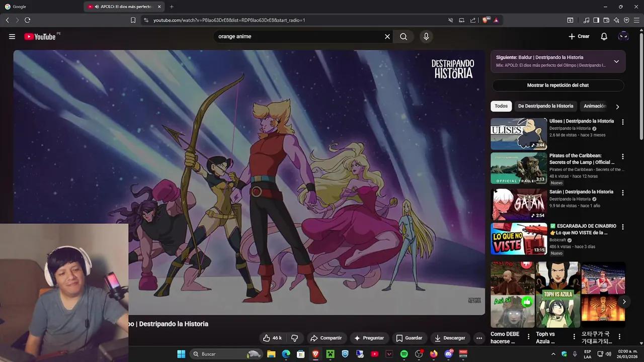Click the Crear button
The image size is (644, 362).
tap(579, 36)
